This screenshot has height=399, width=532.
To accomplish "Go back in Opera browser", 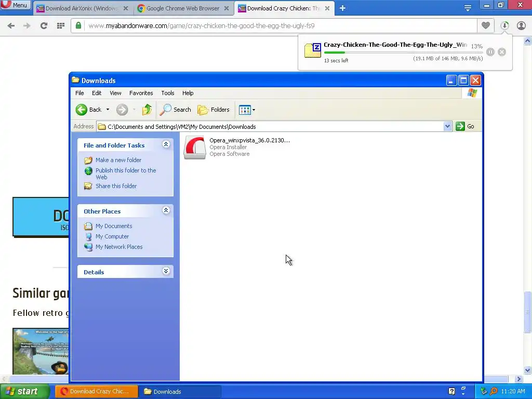I will 11,25.
